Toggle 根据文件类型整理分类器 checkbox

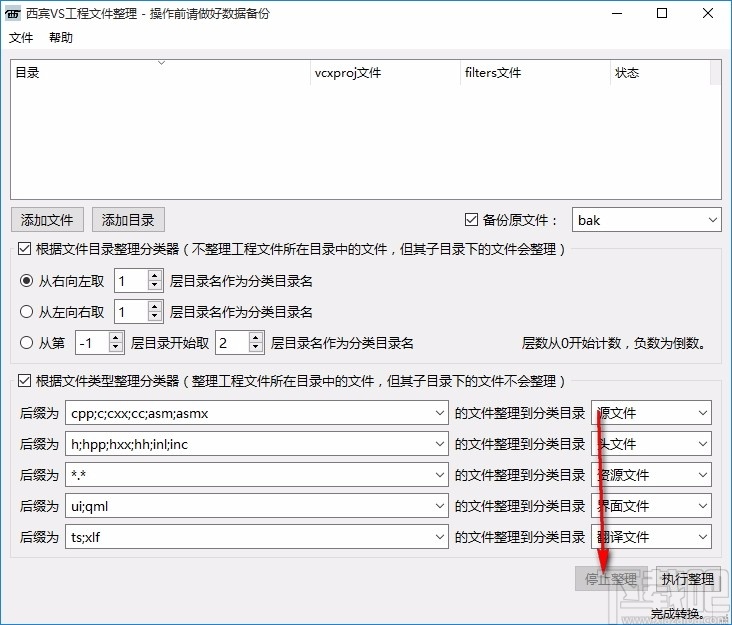click(24, 381)
